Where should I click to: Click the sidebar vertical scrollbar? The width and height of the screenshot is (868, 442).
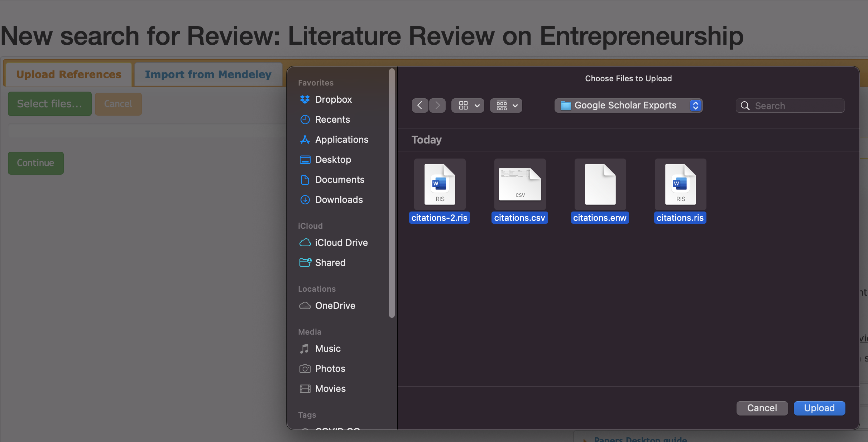pos(392,193)
